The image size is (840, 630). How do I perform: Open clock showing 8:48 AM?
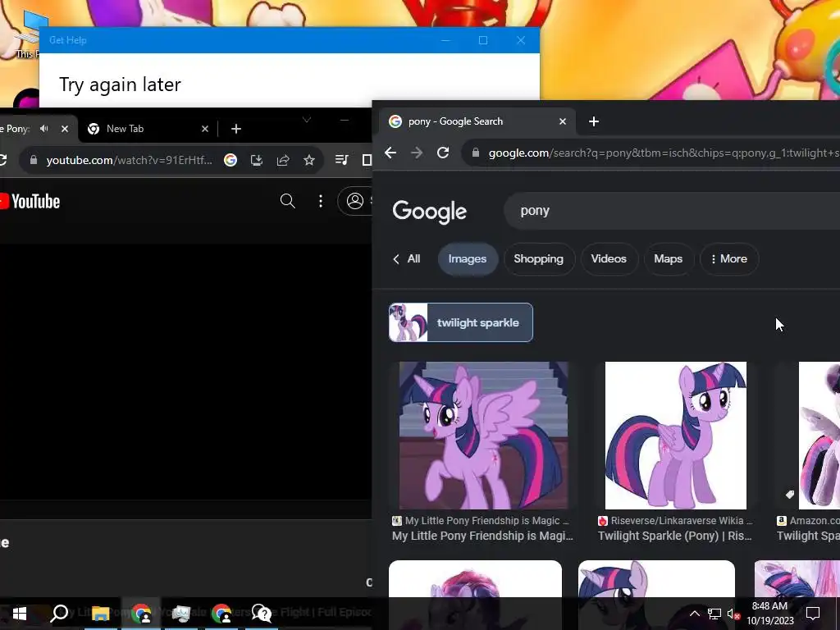pos(769,614)
